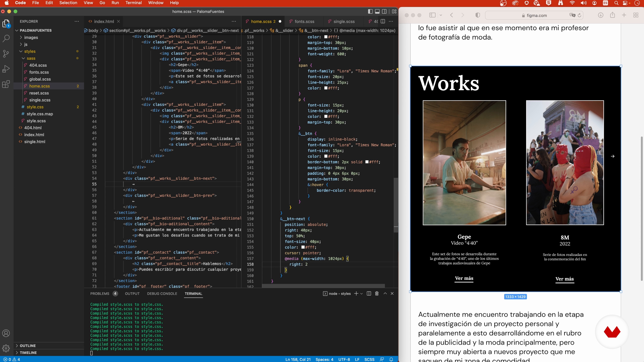Image resolution: width=644 pixels, height=362 pixels.
Task: Customize layout in VS Code title bar
Action: click(394, 12)
